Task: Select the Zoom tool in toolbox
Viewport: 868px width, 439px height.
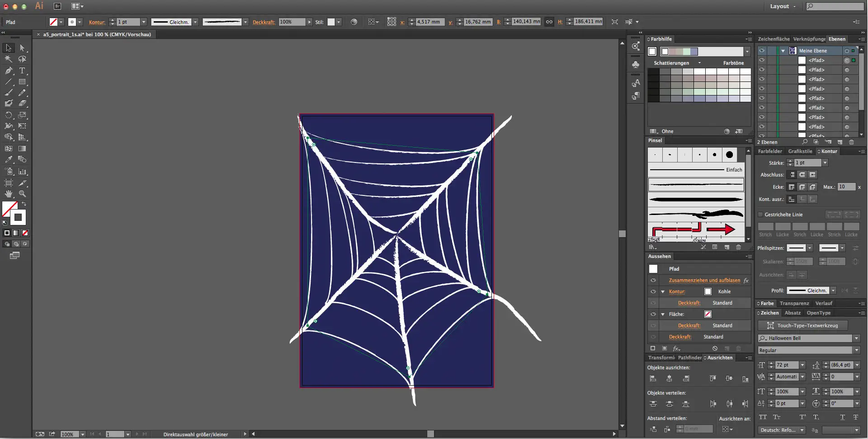Action: pos(22,194)
